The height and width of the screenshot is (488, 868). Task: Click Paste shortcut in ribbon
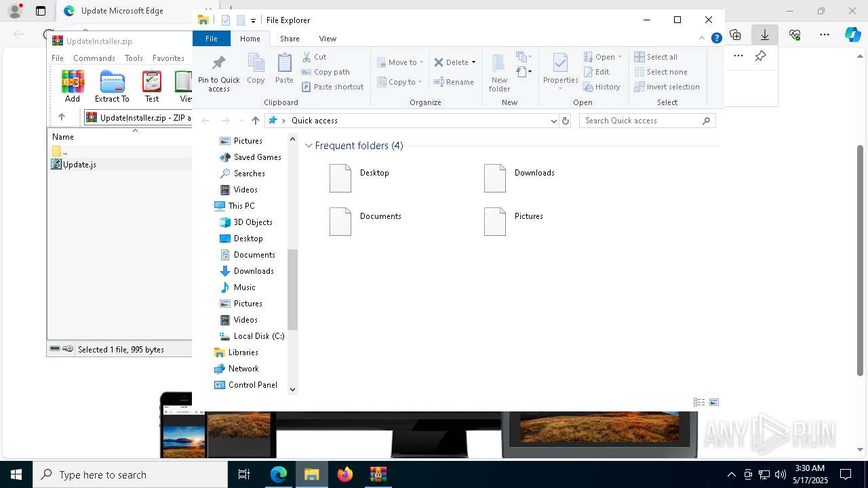click(x=332, y=87)
